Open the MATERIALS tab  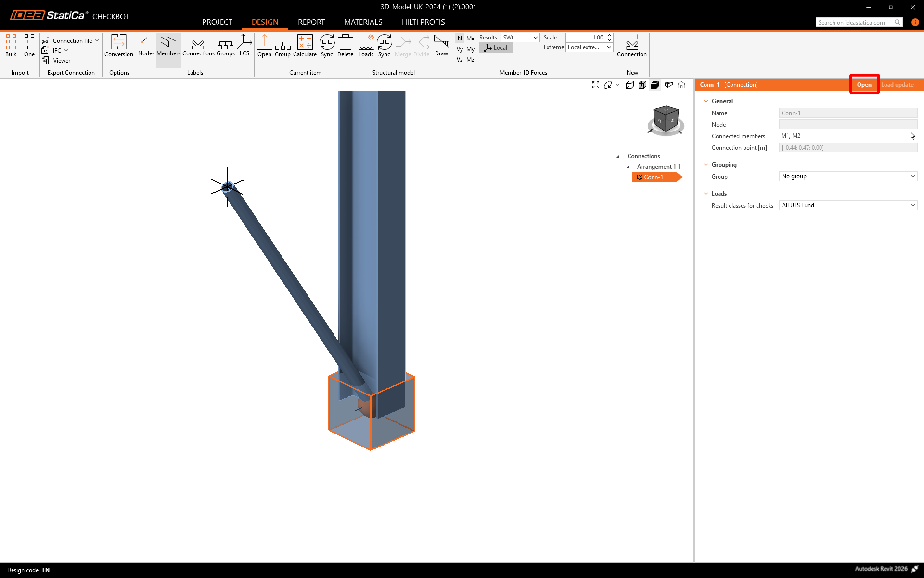(363, 22)
